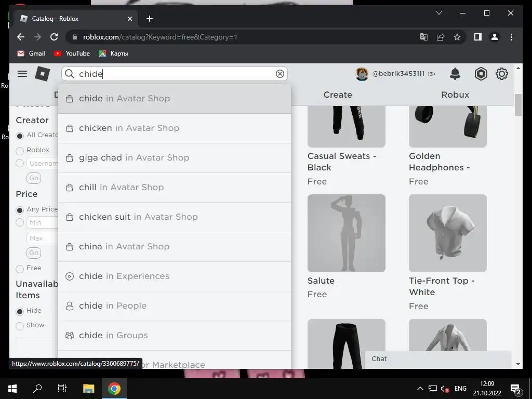Select the Username creator radio button

[20, 164]
